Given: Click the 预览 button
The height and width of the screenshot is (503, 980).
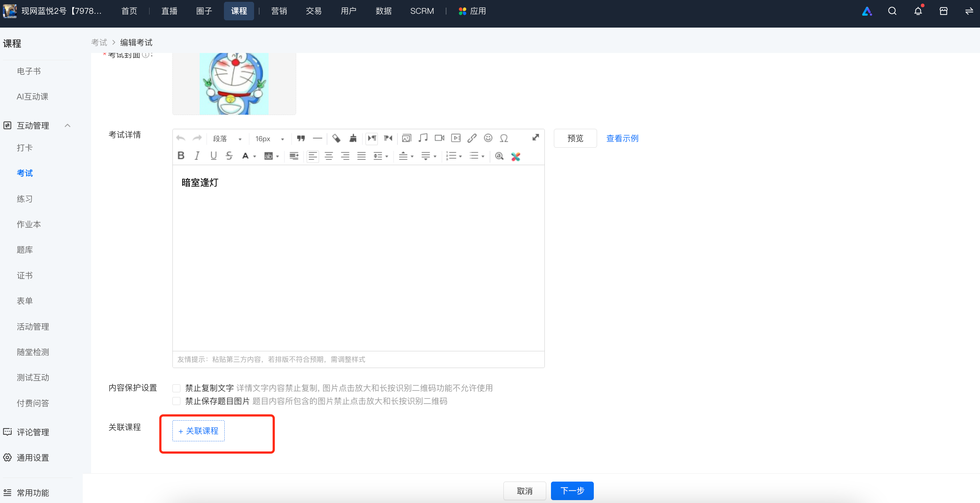Looking at the screenshot, I should click(x=575, y=139).
